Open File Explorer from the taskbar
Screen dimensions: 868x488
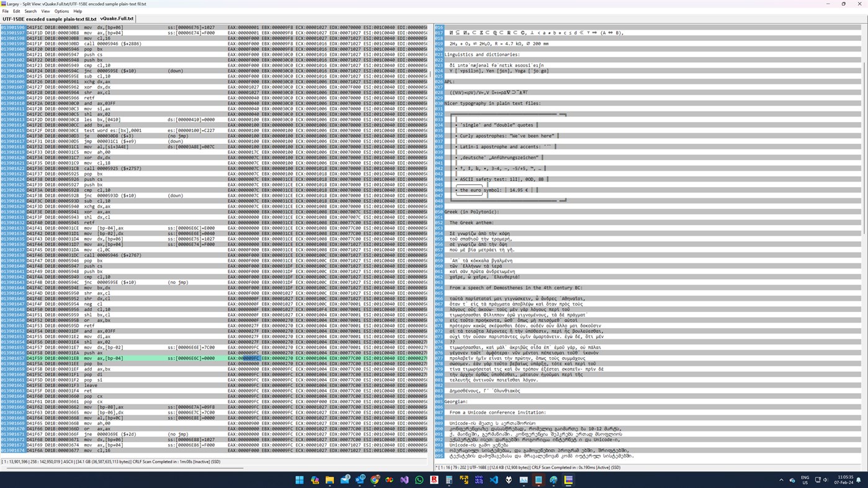(329, 479)
